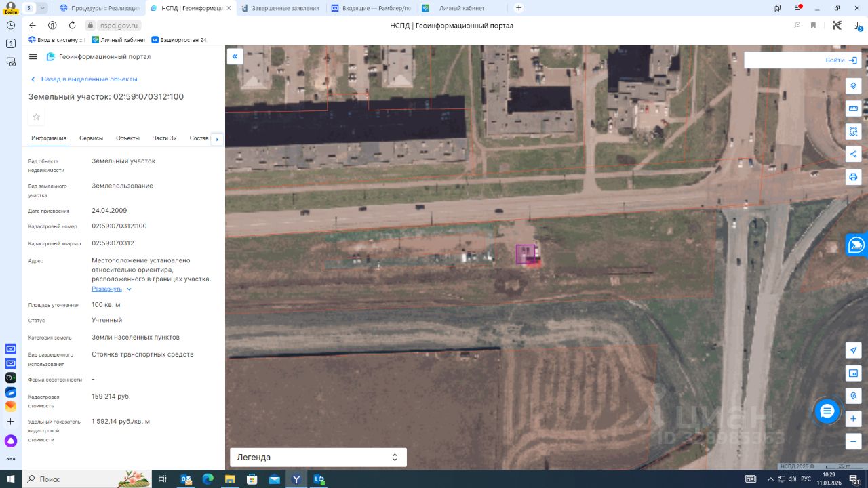The height and width of the screenshot is (488, 868).
Task: Open File Explorer from the taskbar
Action: (x=230, y=479)
